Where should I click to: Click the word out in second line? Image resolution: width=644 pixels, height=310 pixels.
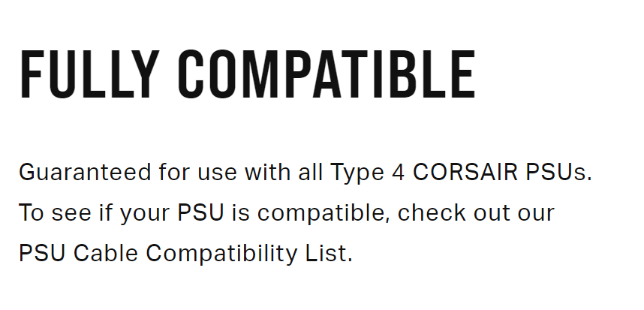(x=491, y=212)
